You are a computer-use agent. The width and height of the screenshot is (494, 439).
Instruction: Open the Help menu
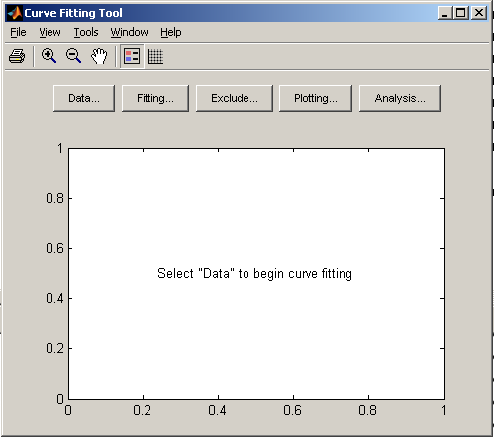click(171, 32)
